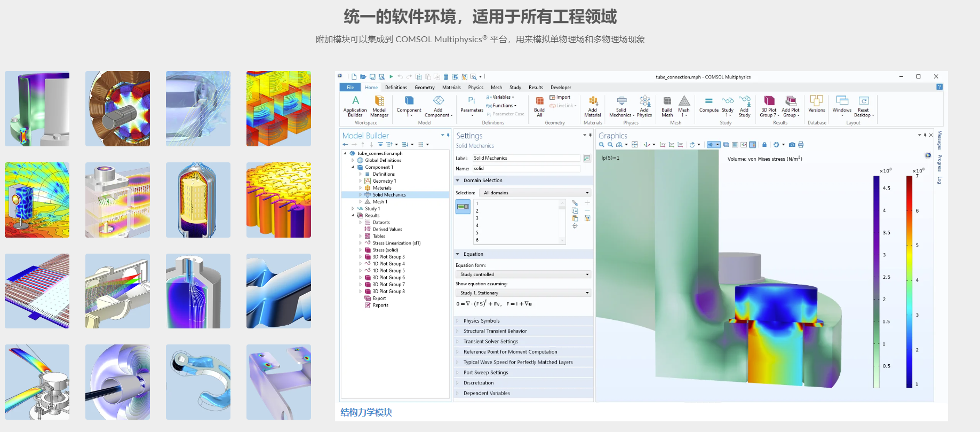Click the camera snapshot icon in Graphics

792,145
